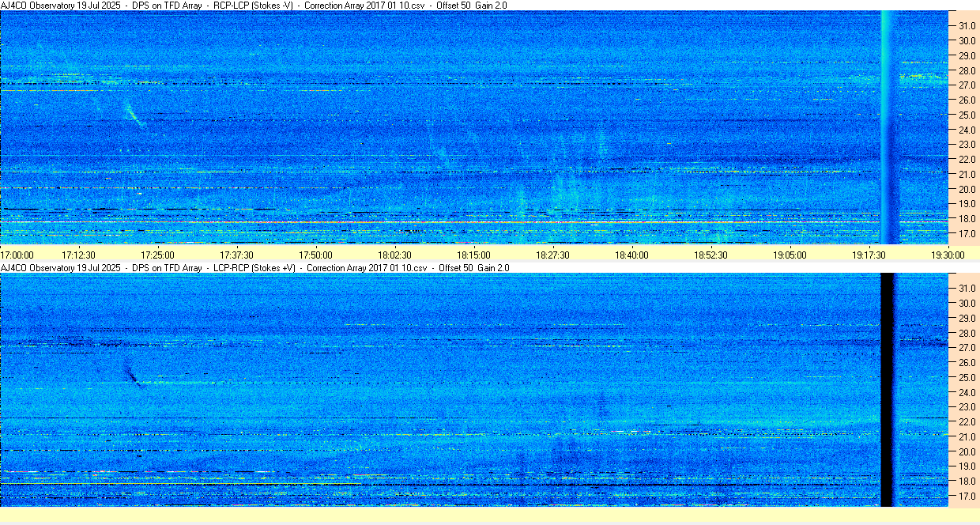This screenshot has width=980, height=525.
Task: Click 20.0 frequency label in RCP-LCP panel
Action: click(x=967, y=190)
